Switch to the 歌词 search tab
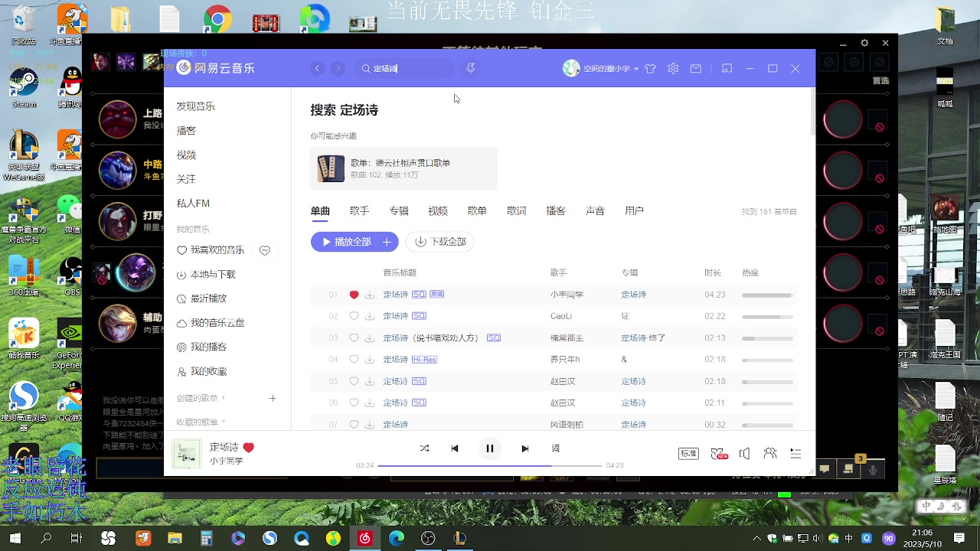980x551 pixels. point(517,211)
